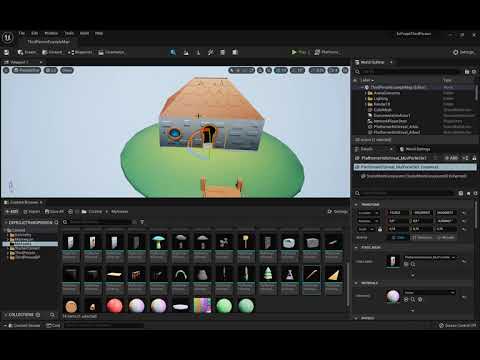Toggle the Details panel lock icon

474,158
